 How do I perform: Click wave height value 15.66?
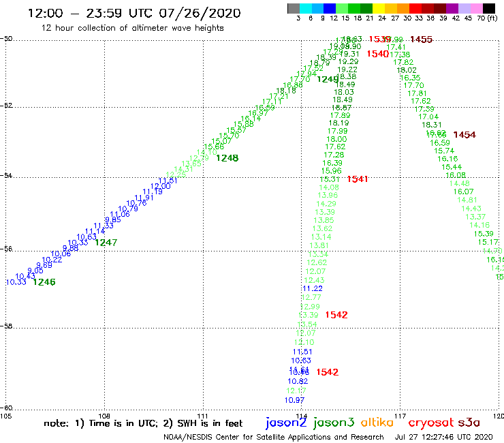[214, 147]
